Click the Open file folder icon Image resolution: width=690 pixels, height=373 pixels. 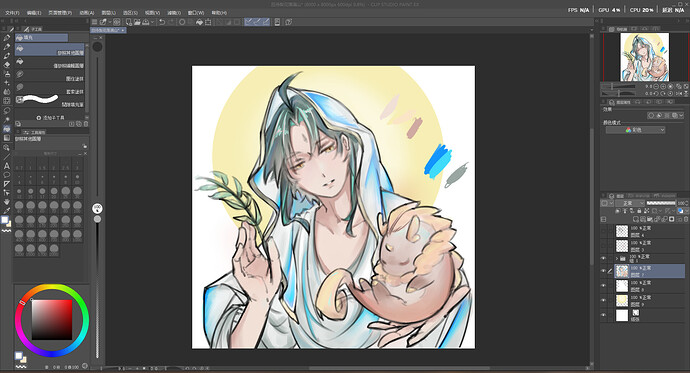tap(137, 22)
